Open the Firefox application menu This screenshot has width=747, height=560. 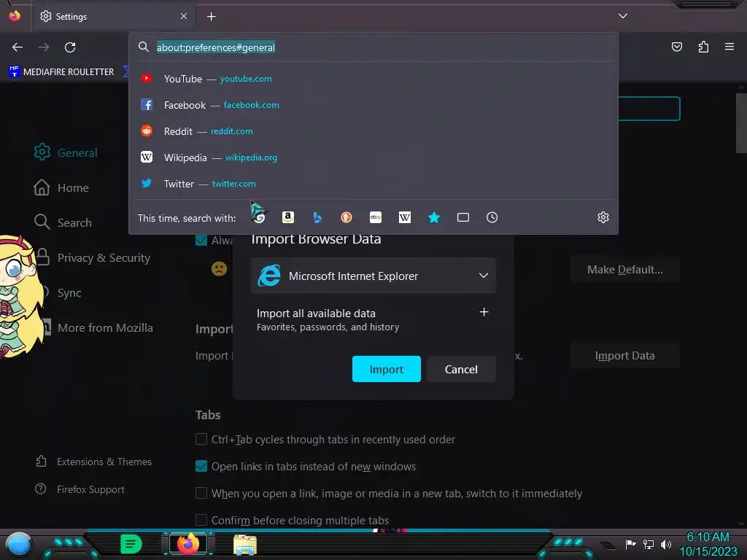[729, 47]
